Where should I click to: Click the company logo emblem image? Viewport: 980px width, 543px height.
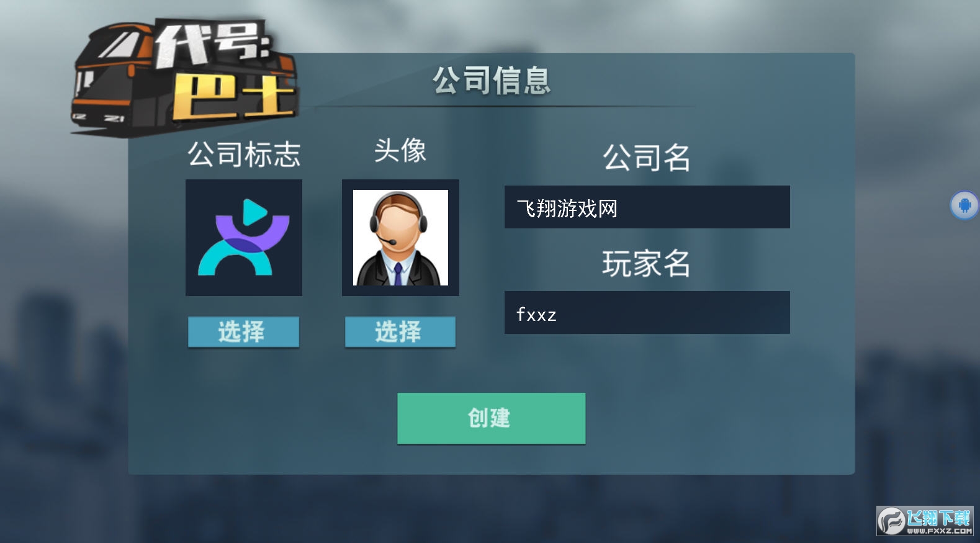tap(244, 238)
